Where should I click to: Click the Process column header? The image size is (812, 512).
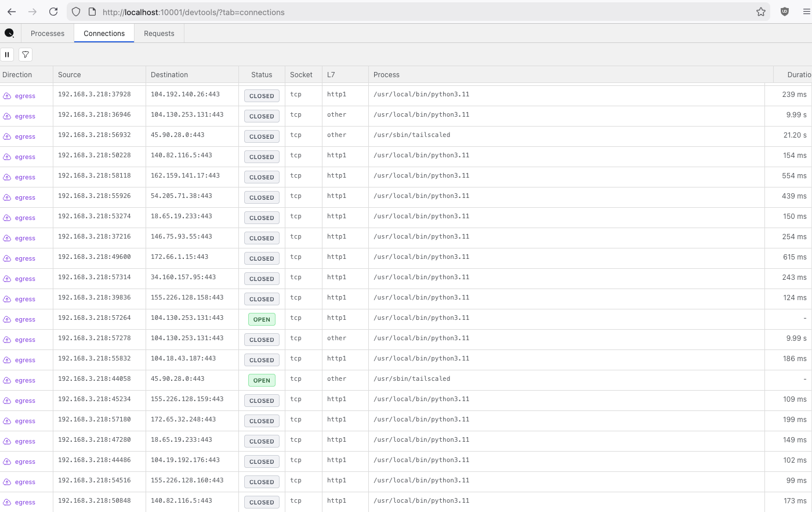pyautogui.click(x=386, y=75)
